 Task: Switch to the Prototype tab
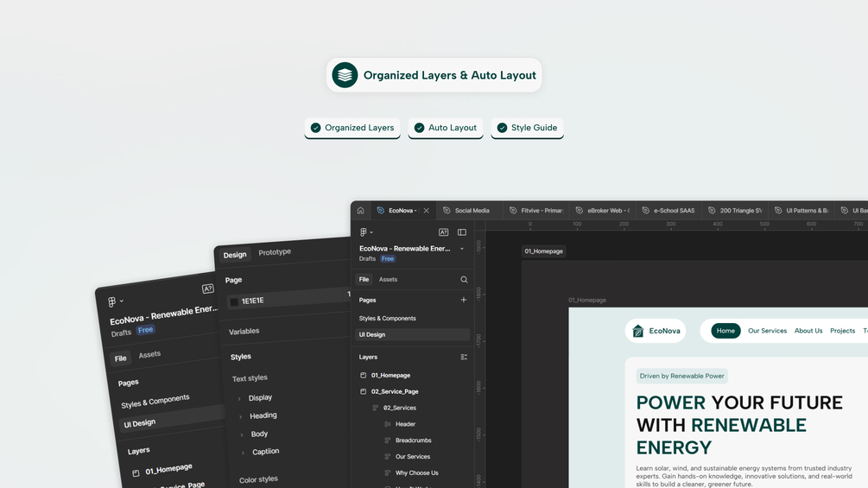point(275,251)
